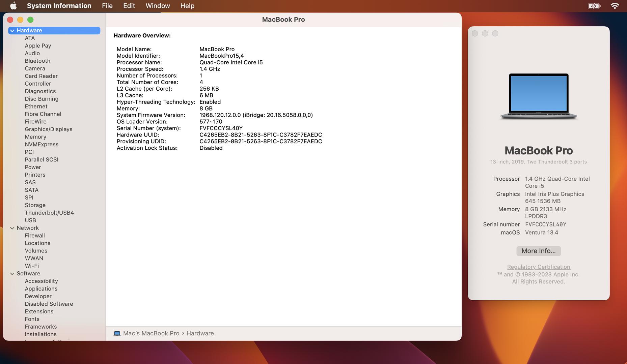
Task: Select Fonts under Software
Action: coord(32,319)
